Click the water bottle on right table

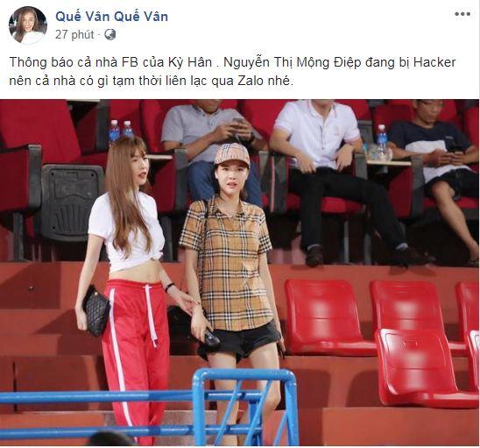(x=382, y=141)
